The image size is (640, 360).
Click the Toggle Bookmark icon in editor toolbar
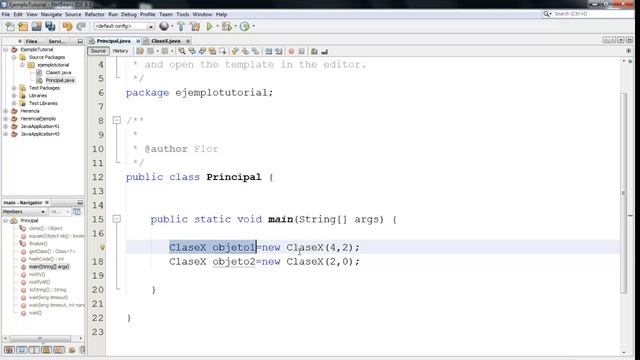tap(256, 51)
